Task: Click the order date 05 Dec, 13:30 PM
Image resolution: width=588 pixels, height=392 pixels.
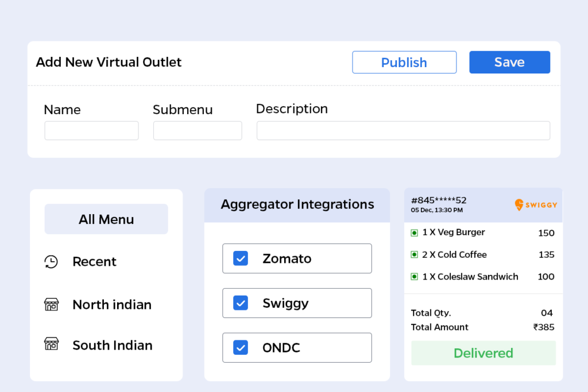Action: [x=437, y=210]
